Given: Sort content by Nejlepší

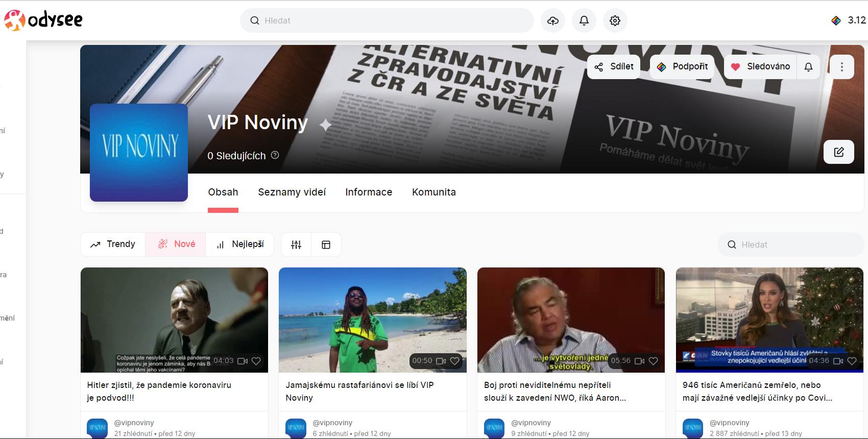Looking at the screenshot, I should click(x=240, y=245).
